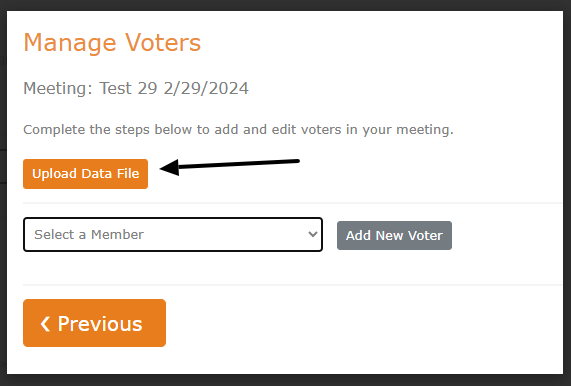Open the Select a Member dropdown
Viewport: 571px width, 386px height.
point(173,235)
